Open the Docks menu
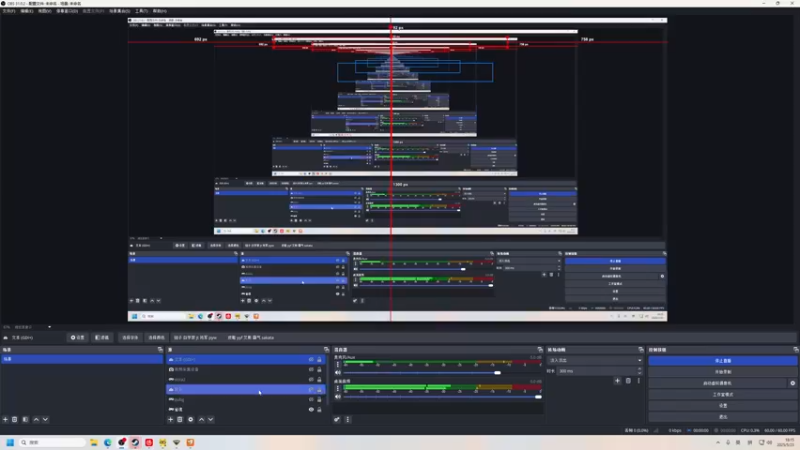Viewport: 800px width, 450px height. pos(67,11)
